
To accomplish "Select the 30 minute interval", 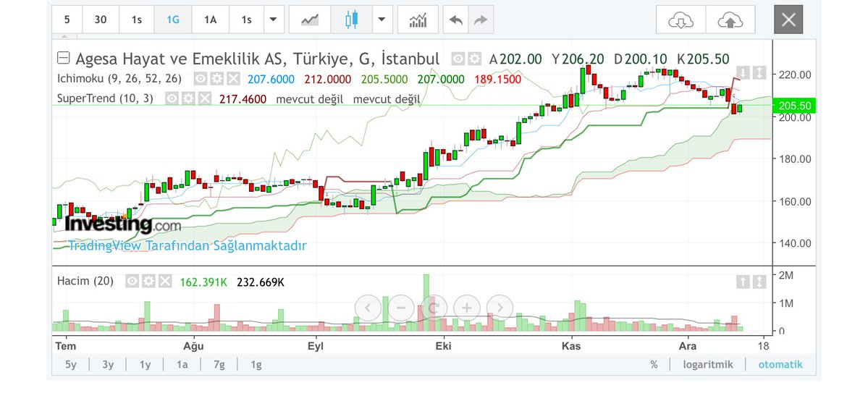I will pyautogui.click(x=100, y=20).
